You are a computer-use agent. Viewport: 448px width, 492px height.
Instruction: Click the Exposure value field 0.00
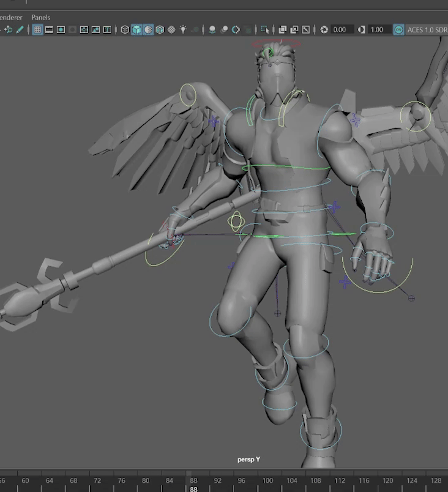pyautogui.click(x=342, y=30)
